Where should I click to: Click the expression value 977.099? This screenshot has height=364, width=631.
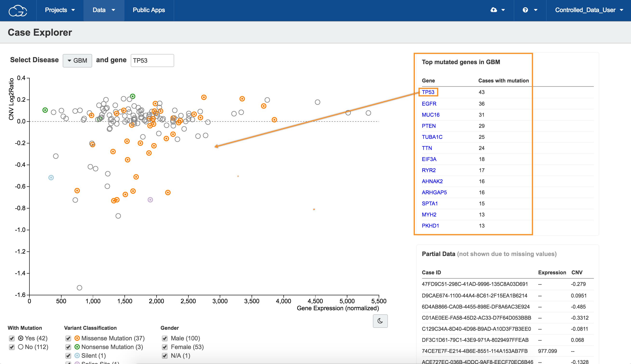click(548, 351)
